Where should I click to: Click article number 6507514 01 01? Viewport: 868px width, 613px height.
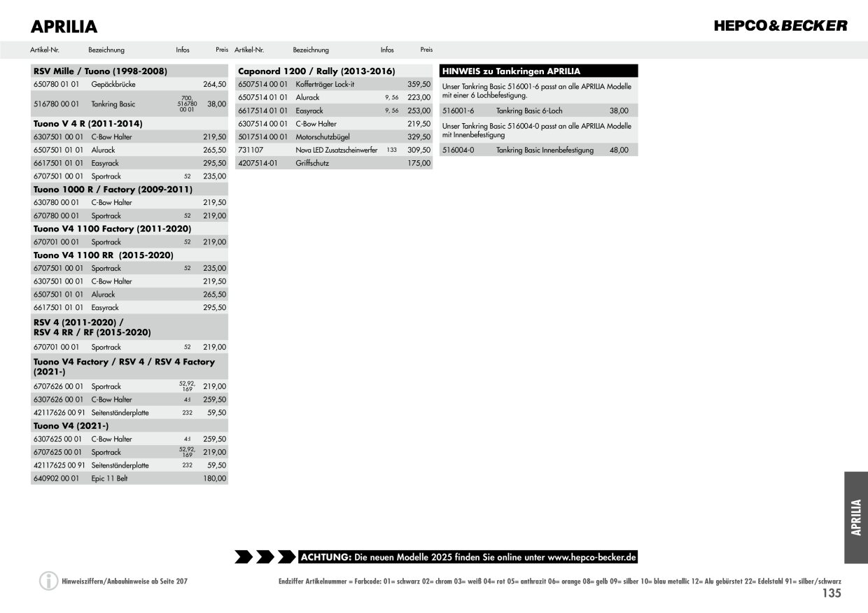pos(263,97)
